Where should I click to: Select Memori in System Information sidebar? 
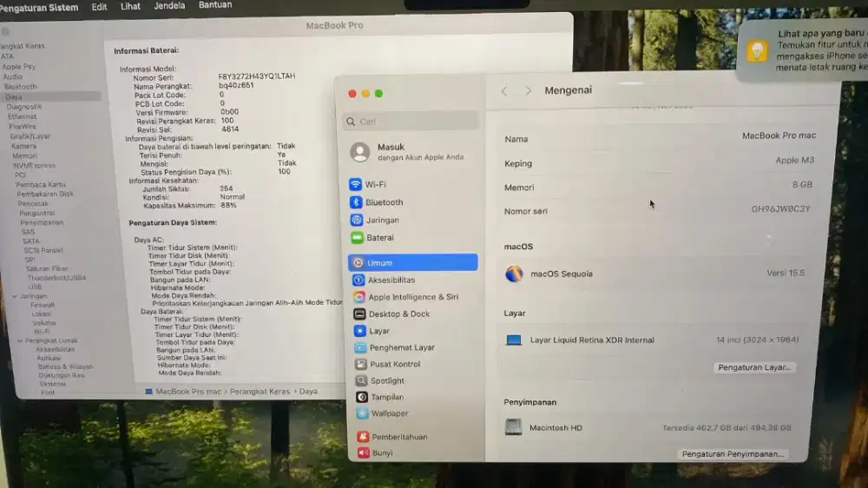(x=25, y=155)
